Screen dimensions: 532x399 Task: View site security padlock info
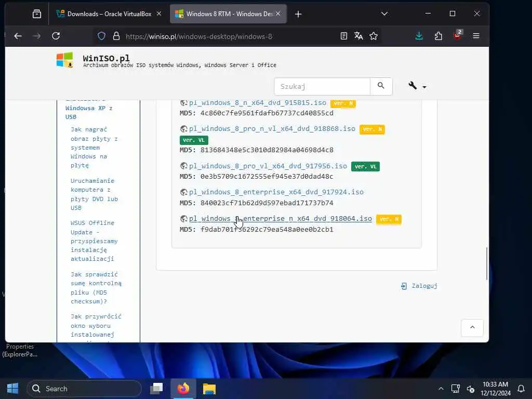click(x=116, y=36)
